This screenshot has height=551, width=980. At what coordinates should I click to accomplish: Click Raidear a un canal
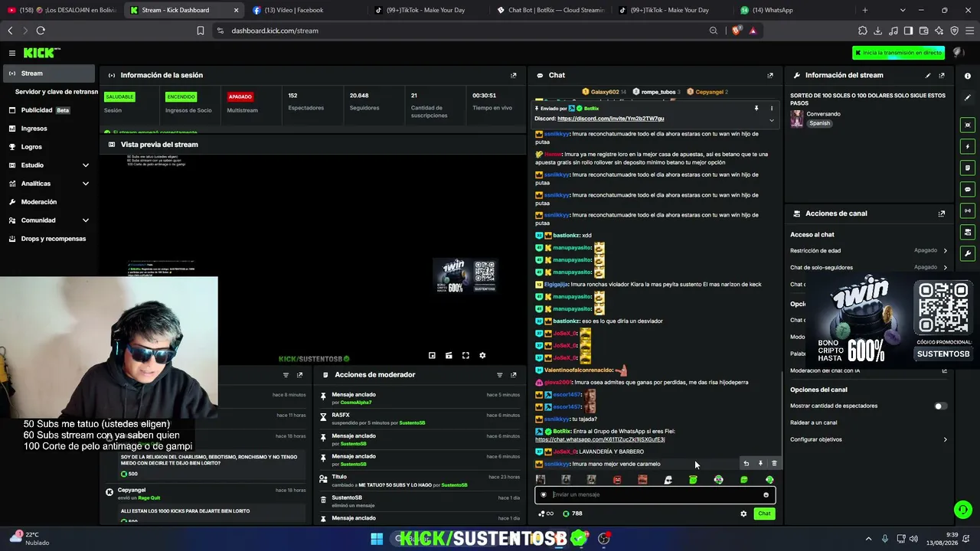[x=813, y=422]
